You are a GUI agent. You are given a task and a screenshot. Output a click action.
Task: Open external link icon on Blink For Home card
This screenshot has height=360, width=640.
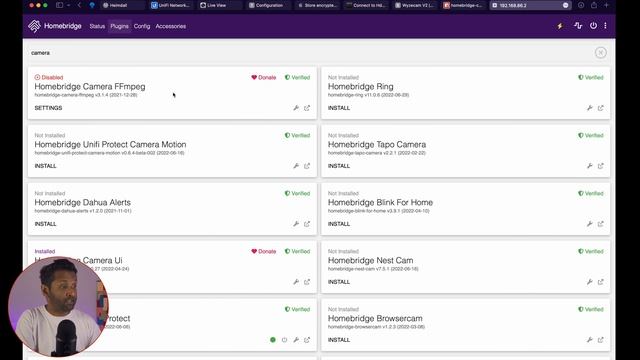pyautogui.click(x=600, y=224)
